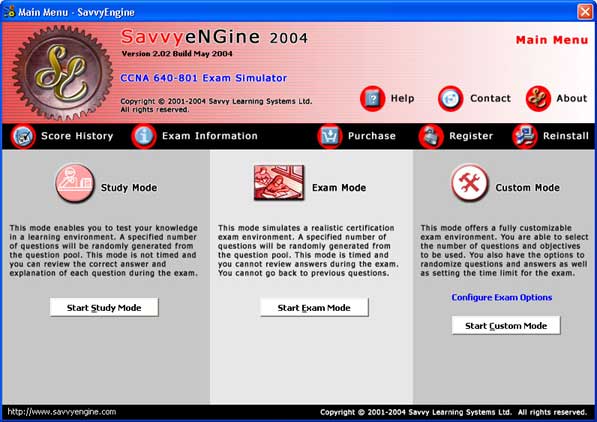Visit the savvyengine.com URL in footer
This screenshot has width=597, height=422.
[x=62, y=412]
